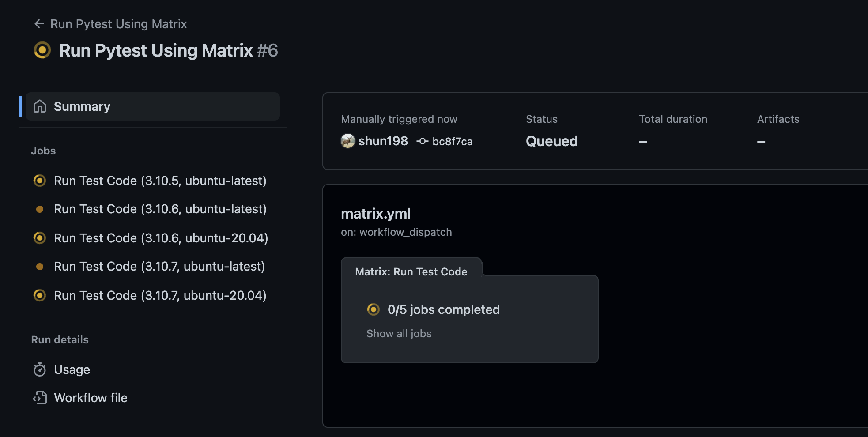Select job Run Test Code (3.10.7, ubuntu-20.04)
The image size is (868, 437).
(x=160, y=295)
